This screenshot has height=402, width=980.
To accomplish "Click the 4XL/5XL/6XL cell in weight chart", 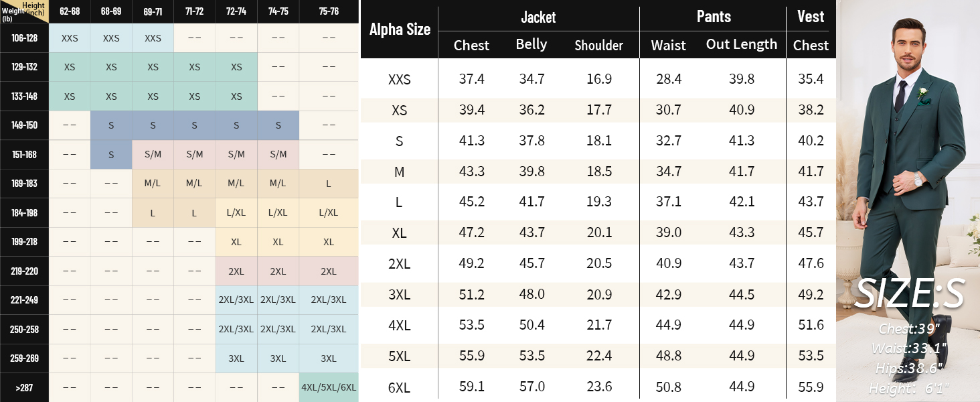I will [329, 387].
